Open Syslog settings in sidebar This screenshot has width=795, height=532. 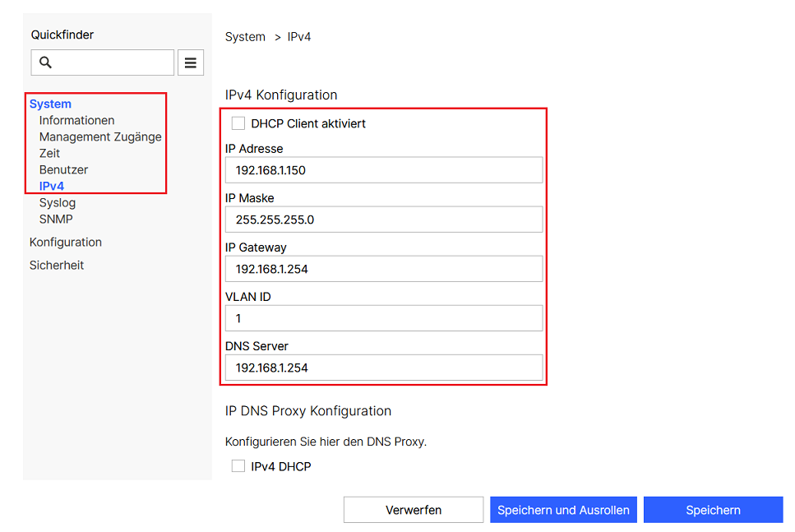point(58,202)
